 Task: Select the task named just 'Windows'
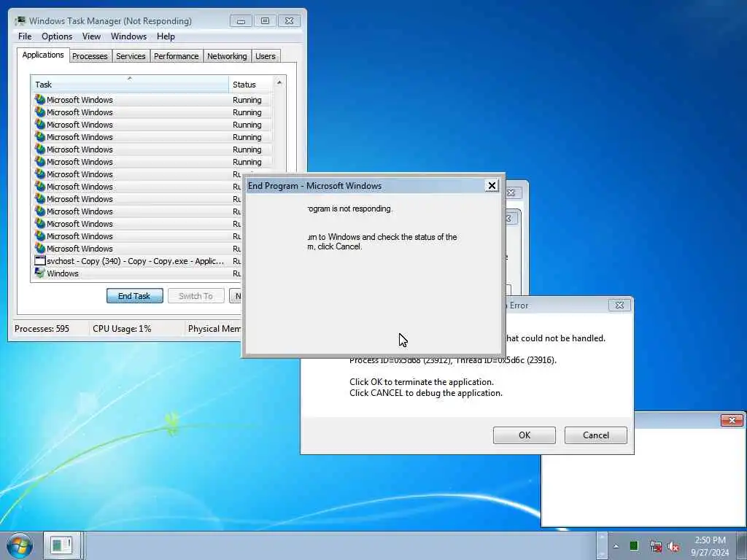(x=137, y=273)
